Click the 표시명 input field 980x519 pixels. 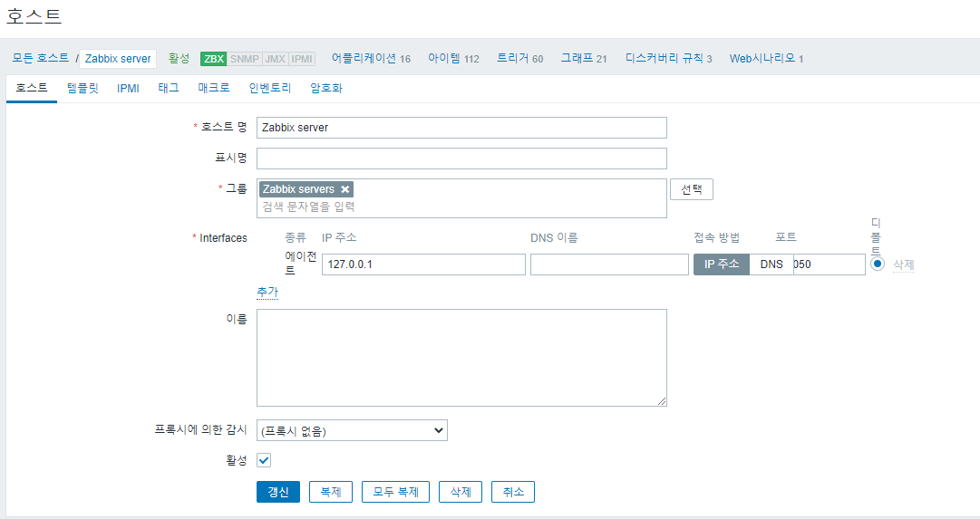click(461, 158)
